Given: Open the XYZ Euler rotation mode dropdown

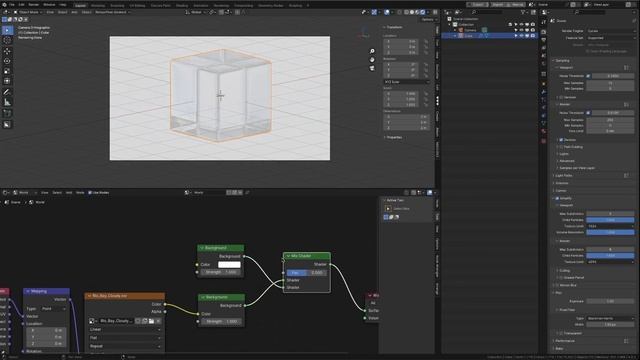Looking at the screenshot, I should coord(406,82).
